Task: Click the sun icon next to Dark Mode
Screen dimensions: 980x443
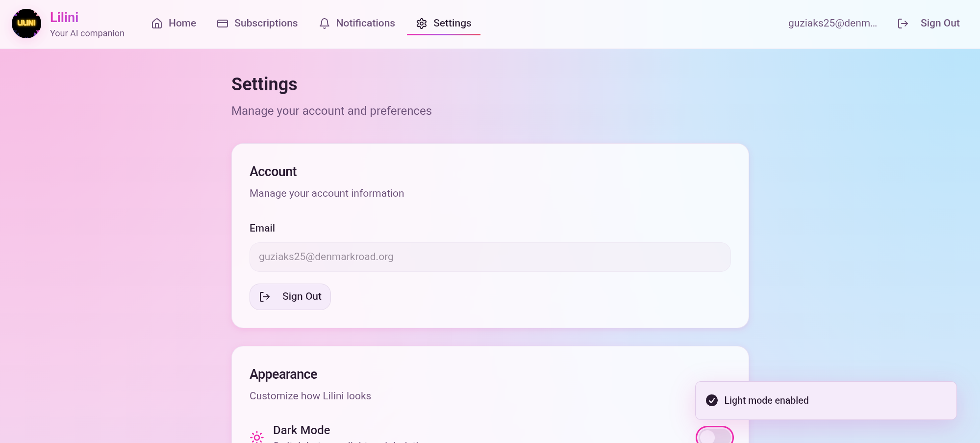Action: 257,437
